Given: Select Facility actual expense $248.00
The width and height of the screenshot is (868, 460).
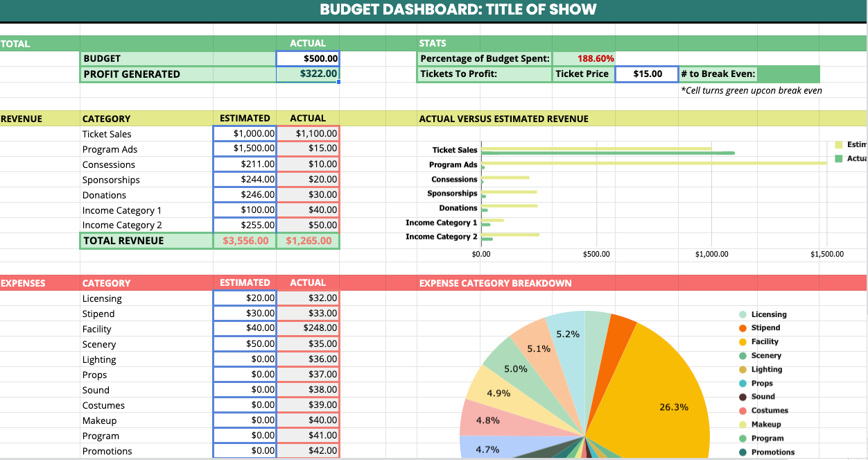Looking at the screenshot, I should click(308, 328).
